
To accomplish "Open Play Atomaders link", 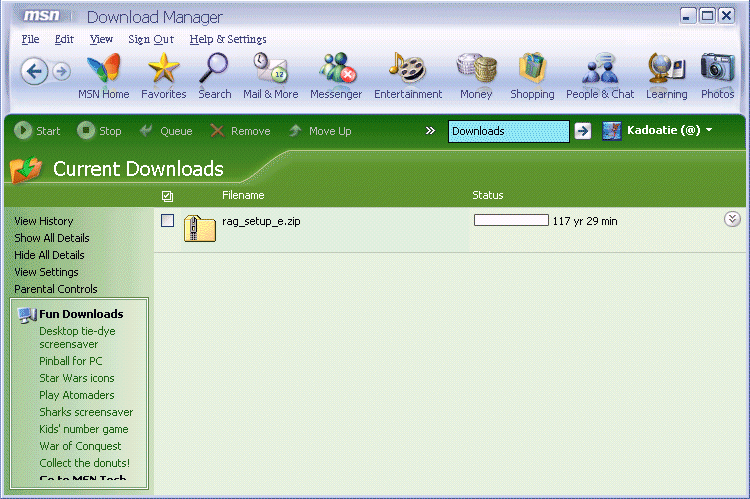I will point(77,395).
